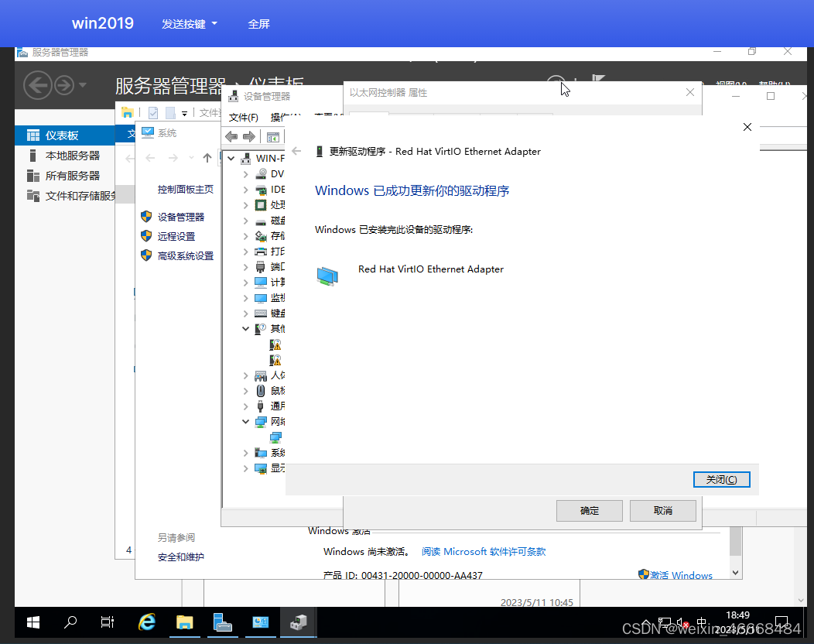The height and width of the screenshot is (644, 814).
Task: Switch to Server Manager taskbar icon
Action: coord(223,622)
